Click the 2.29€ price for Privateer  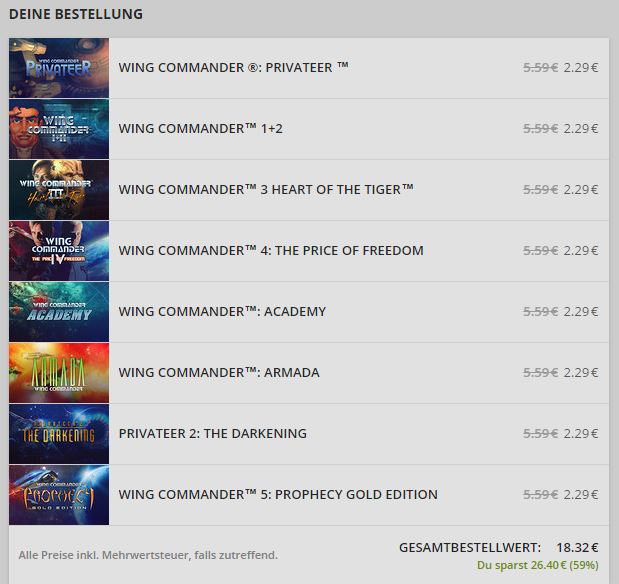point(581,68)
